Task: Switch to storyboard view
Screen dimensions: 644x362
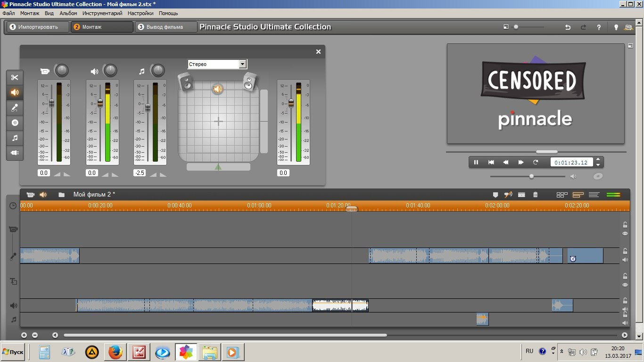Action: pos(562,195)
